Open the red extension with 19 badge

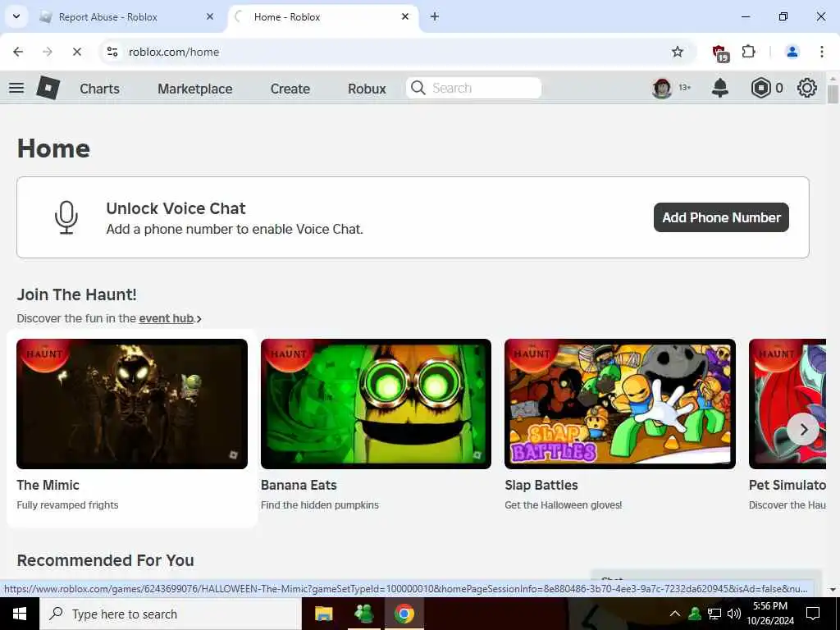point(720,53)
